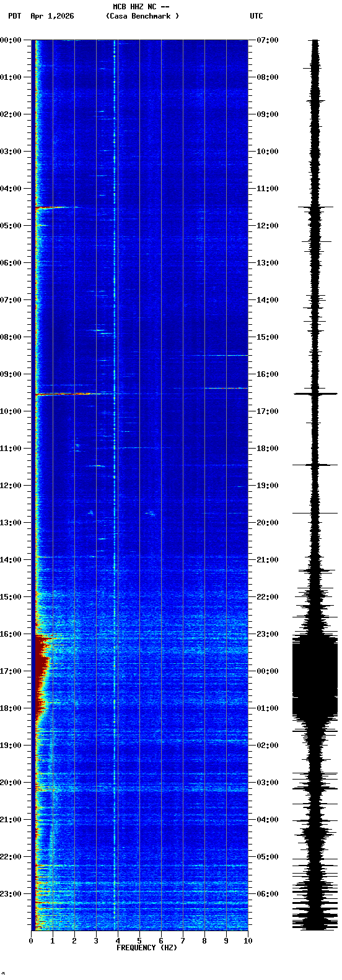Image resolution: width=342 pixels, height=980 pixels.
Task: Select the frequency axis label 0
Action: 31,941
